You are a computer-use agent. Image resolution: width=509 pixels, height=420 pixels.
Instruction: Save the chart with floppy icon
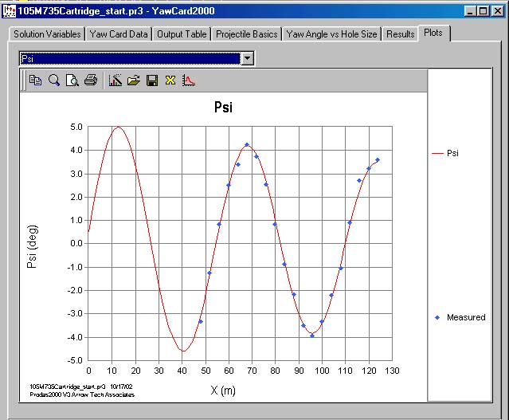[151, 80]
